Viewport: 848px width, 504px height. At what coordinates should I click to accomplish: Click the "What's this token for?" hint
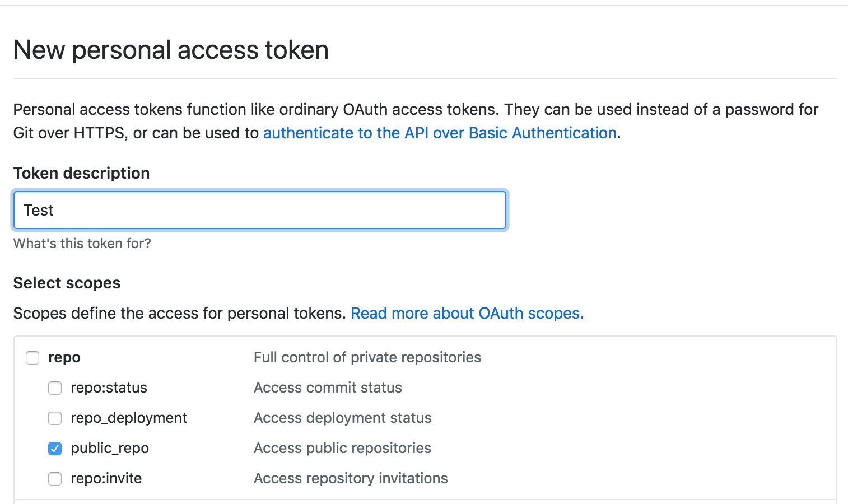(82, 243)
